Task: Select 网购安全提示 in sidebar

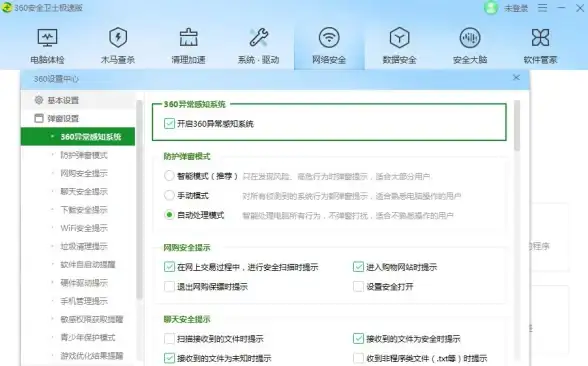Action: pyautogui.click(x=84, y=173)
